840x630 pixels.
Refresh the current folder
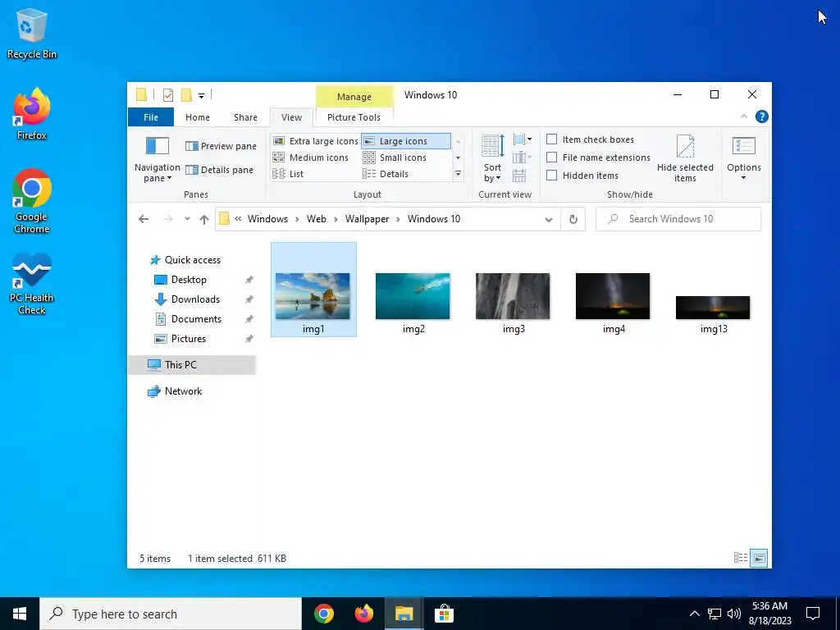pyautogui.click(x=573, y=219)
